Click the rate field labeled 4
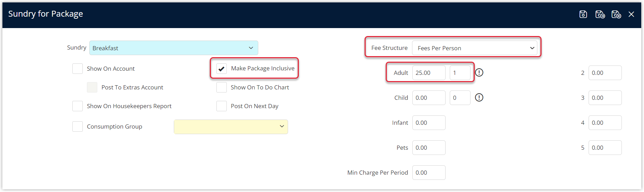Image resolution: width=644 pixels, height=192 pixels. [x=605, y=123]
